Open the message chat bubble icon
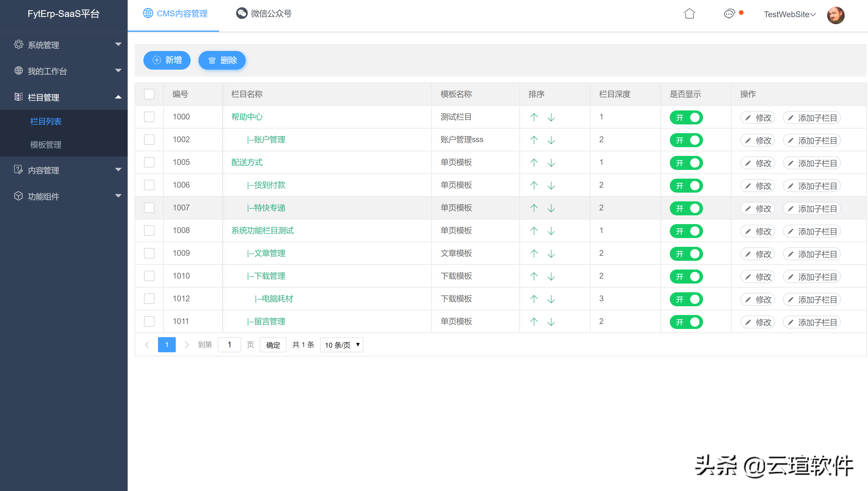The image size is (868, 491). (729, 14)
